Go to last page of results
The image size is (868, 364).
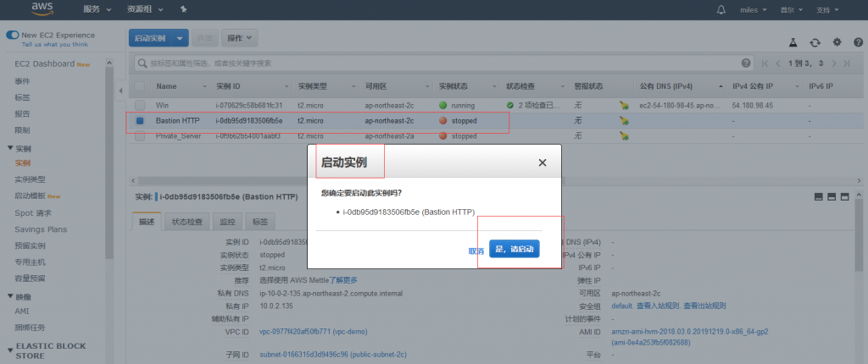click(847, 63)
